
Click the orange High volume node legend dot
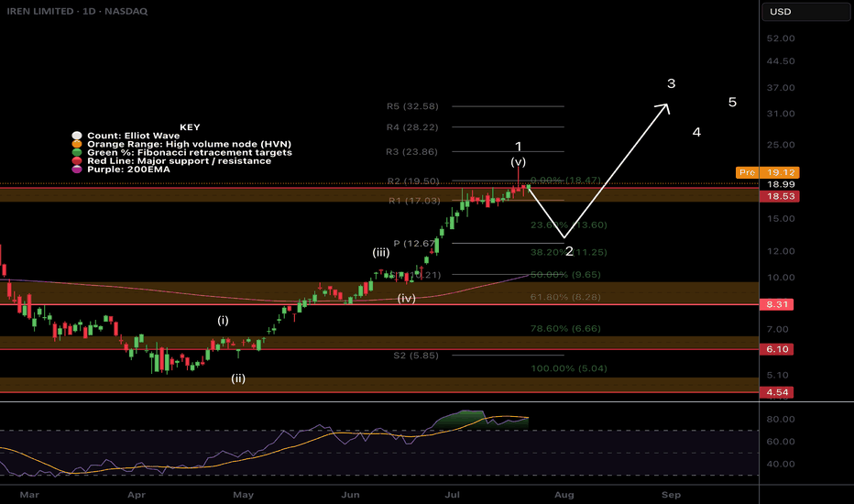coord(77,144)
